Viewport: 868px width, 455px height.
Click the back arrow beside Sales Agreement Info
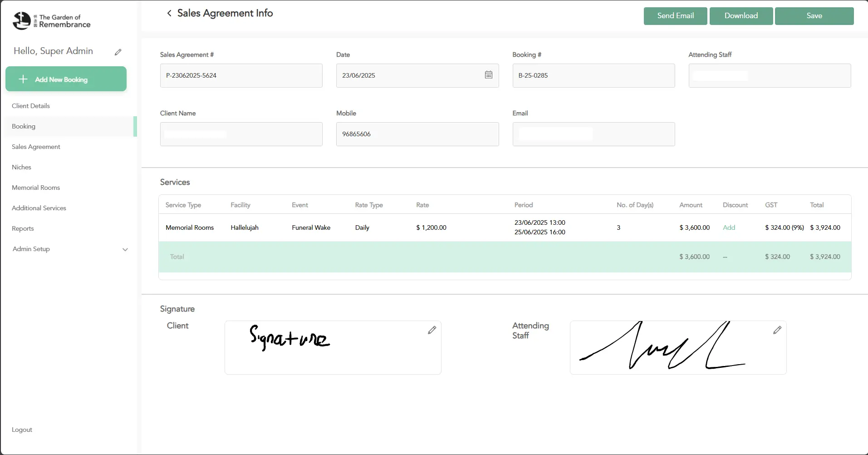(x=169, y=14)
